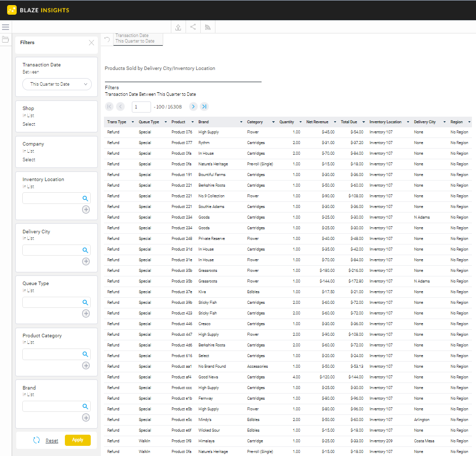The width and height of the screenshot is (476, 456).
Task: Go to next page of results
Action: click(193, 107)
